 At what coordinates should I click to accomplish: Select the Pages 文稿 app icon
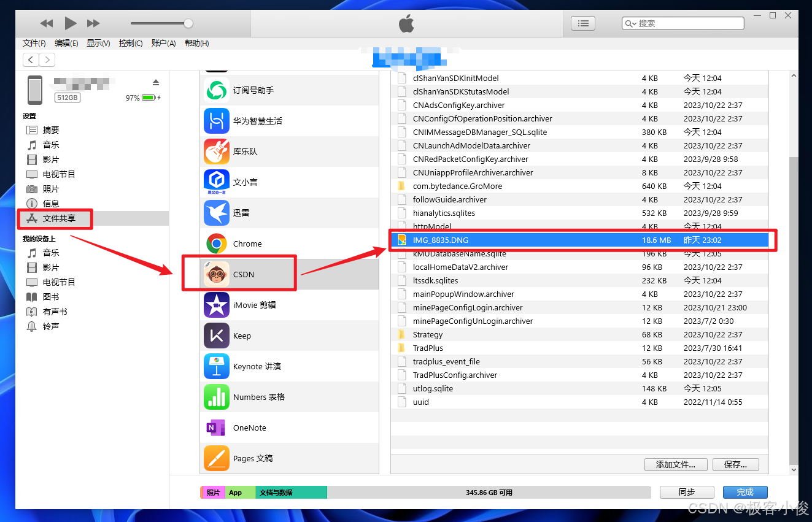(x=217, y=458)
